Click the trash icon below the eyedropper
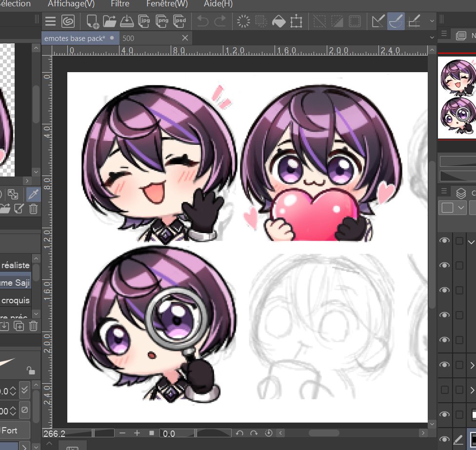 pyautogui.click(x=33, y=209)
